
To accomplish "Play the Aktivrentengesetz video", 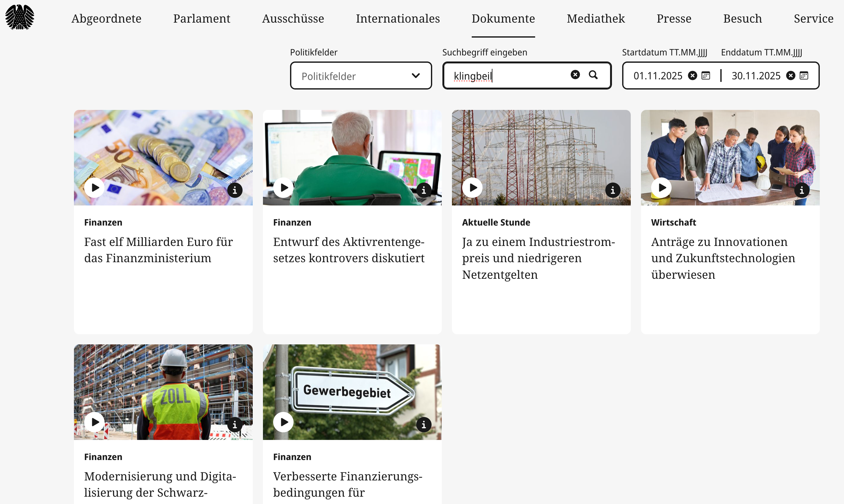I will click(283, 187).
